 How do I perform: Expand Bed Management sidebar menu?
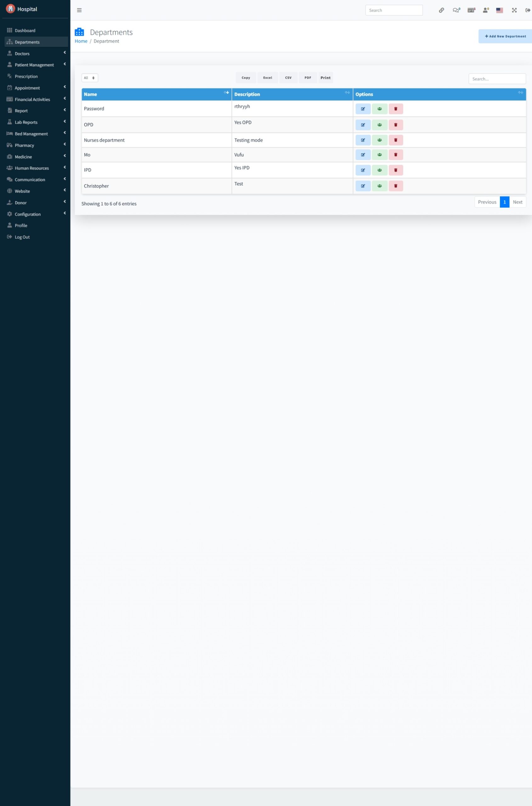[36, 134]
